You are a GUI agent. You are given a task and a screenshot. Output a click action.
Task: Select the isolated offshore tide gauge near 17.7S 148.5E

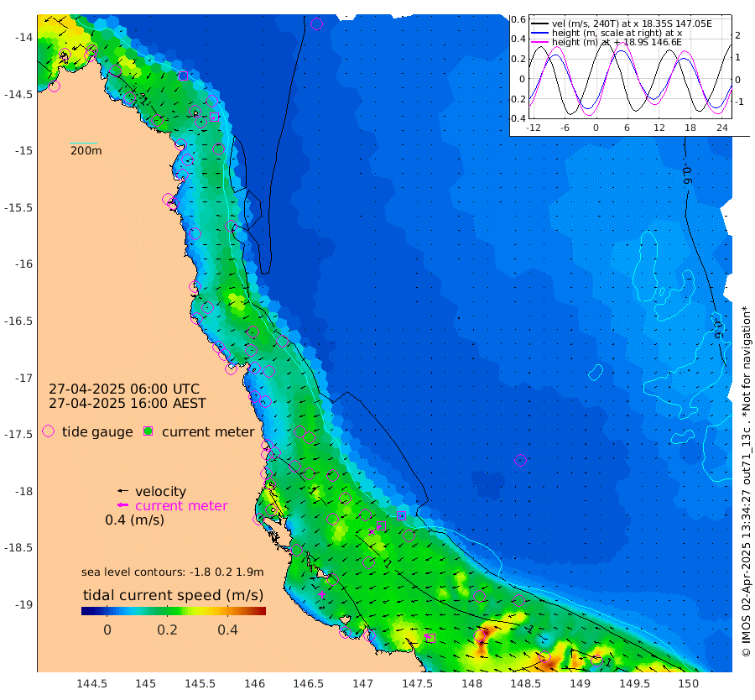click(x=520, y=460)
